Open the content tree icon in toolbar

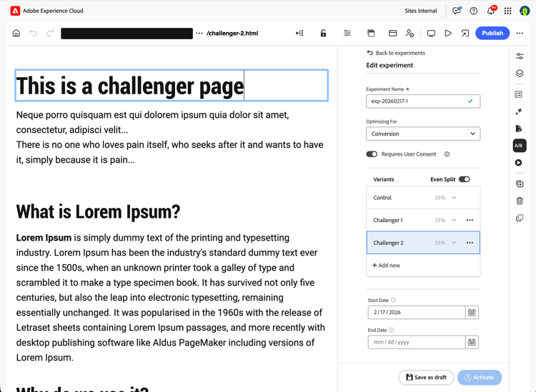click(299, 33)
